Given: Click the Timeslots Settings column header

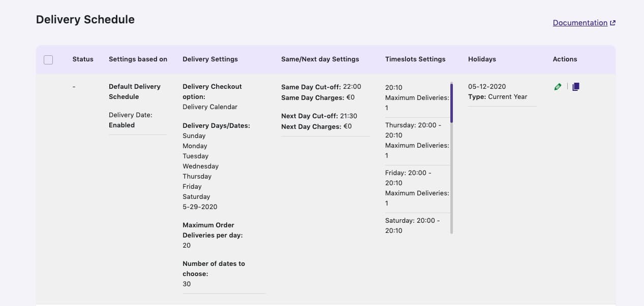Looking at the screenshot, I should tap(415, 59).
